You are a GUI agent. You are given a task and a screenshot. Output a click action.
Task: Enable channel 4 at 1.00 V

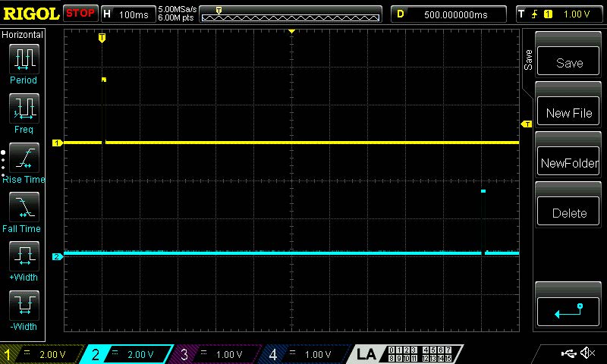(x=306, y=354)
